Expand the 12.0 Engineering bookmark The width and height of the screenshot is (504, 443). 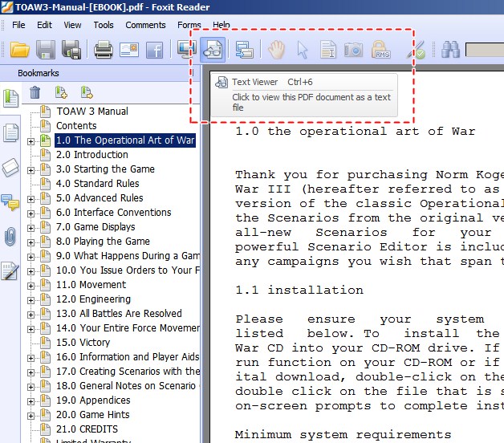(30, 301)
